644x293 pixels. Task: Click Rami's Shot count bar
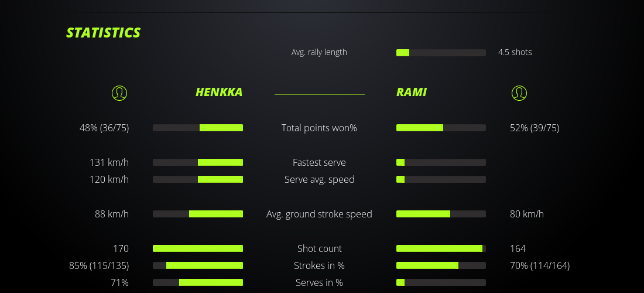[441, 248]
